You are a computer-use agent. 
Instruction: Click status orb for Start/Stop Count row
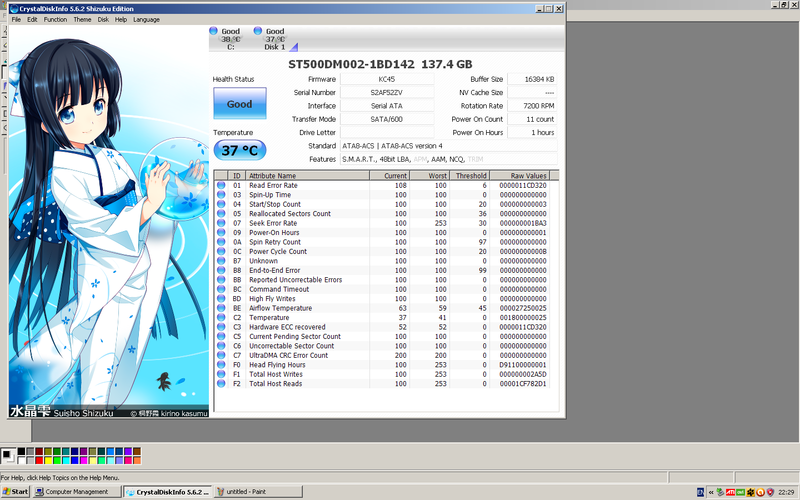coord(221,204)
